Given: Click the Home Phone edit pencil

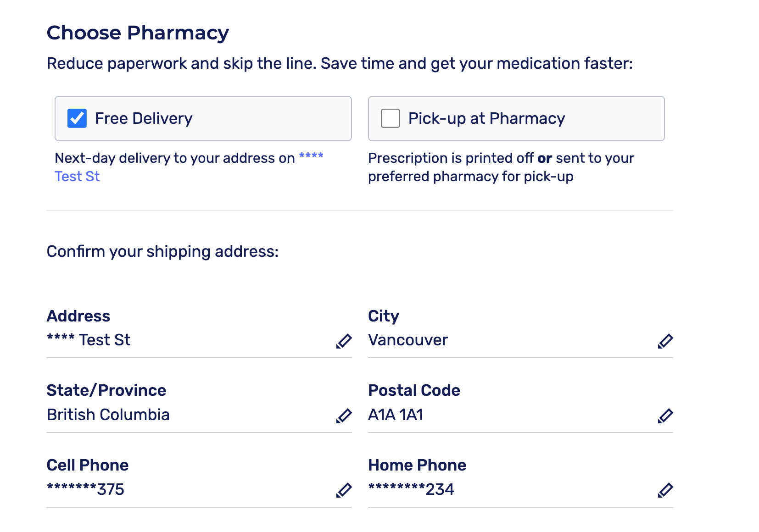Looking at the screenshot, I should point(665,490).
